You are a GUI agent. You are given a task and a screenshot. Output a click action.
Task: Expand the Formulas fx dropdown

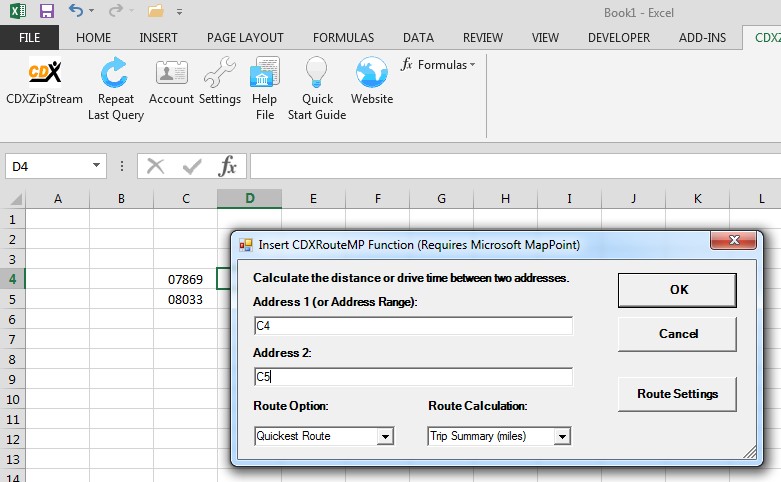pos(438,65)
